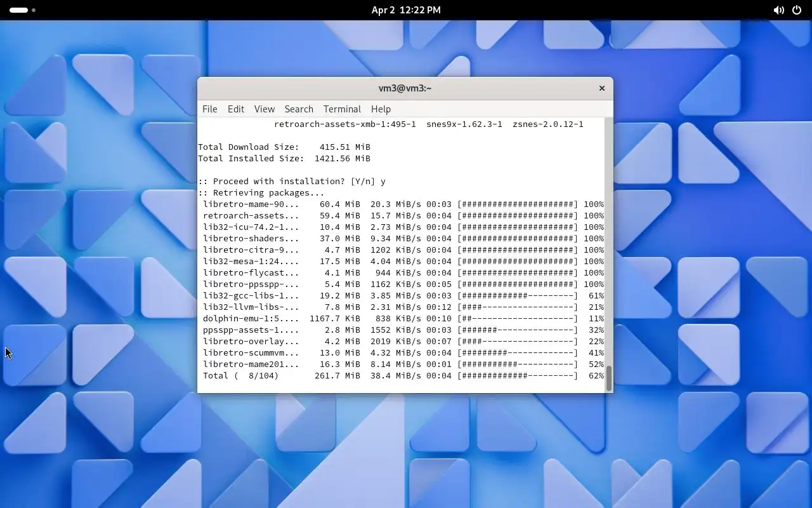Click the Total Installed Size 1421.56 MiB line

tap(284, 159)
